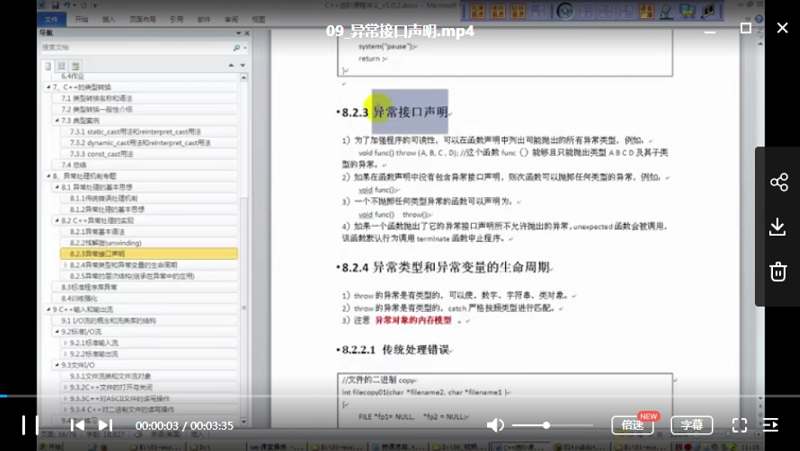Toggle subtitles with the 字幕 button
The image size is (800, 451).
click(692, 425)
